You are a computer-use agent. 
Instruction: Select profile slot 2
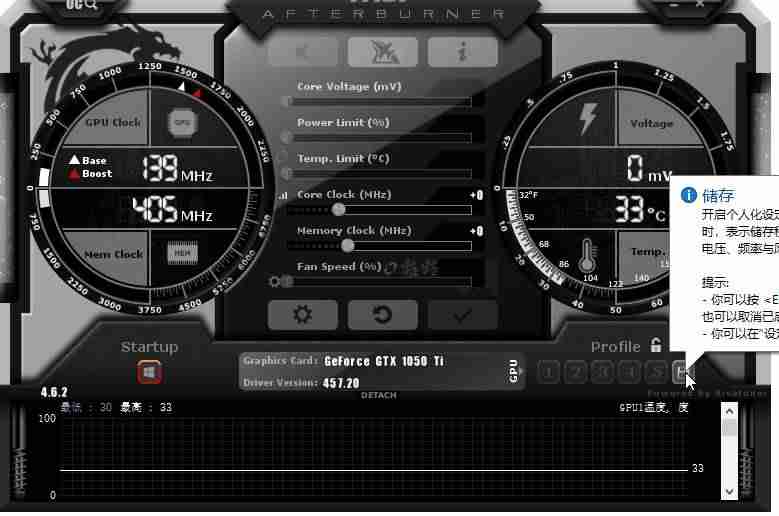point(575,372)
